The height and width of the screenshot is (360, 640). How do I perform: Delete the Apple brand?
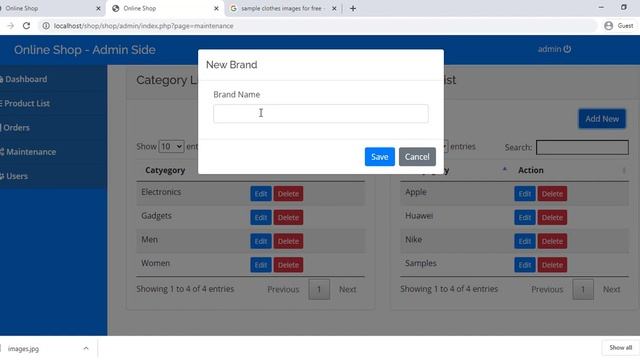point(552,194)
